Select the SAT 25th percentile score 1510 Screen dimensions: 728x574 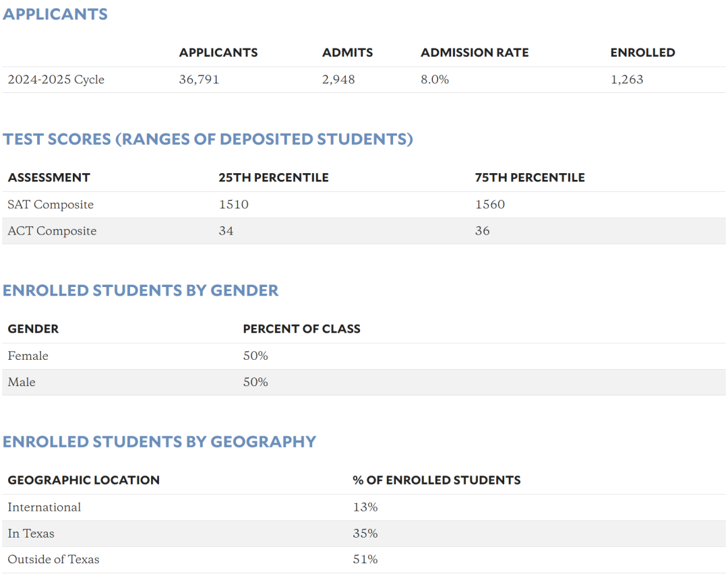click(233, 205)
